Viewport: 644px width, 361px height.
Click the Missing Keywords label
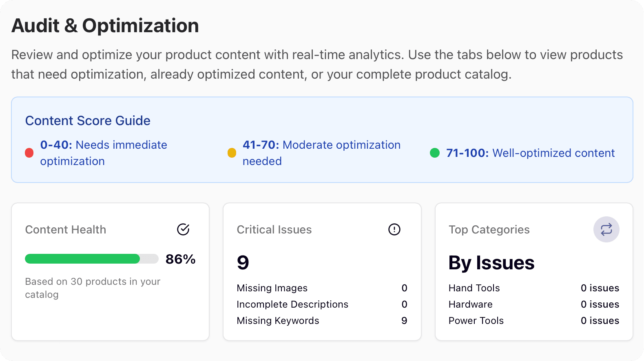pyautogui.click(x=278, y=321)
